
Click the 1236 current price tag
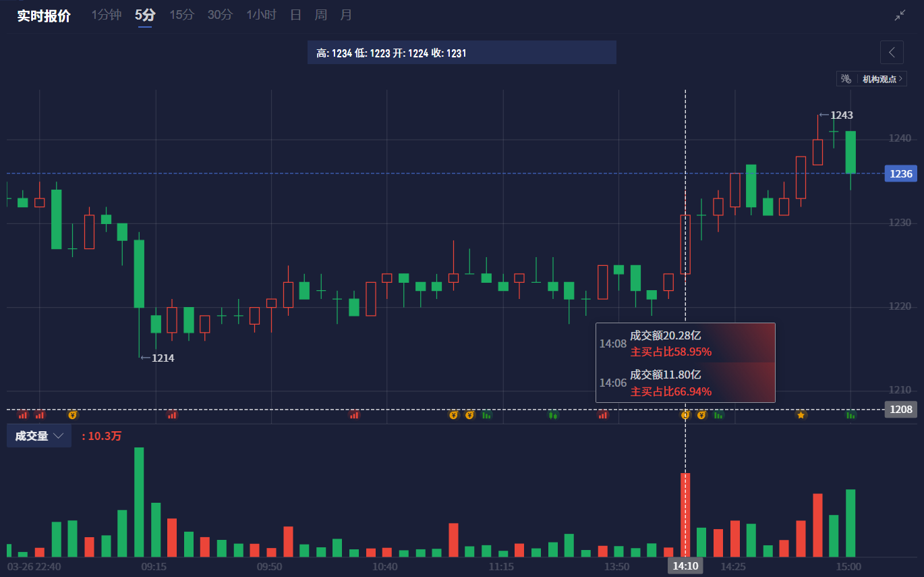coord(900,174)
